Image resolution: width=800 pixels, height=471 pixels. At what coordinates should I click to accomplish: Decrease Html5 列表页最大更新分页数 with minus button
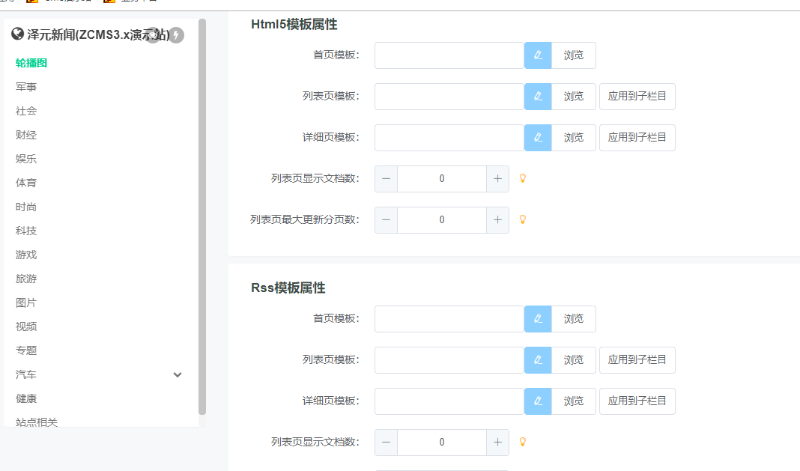tap(386, 220)
